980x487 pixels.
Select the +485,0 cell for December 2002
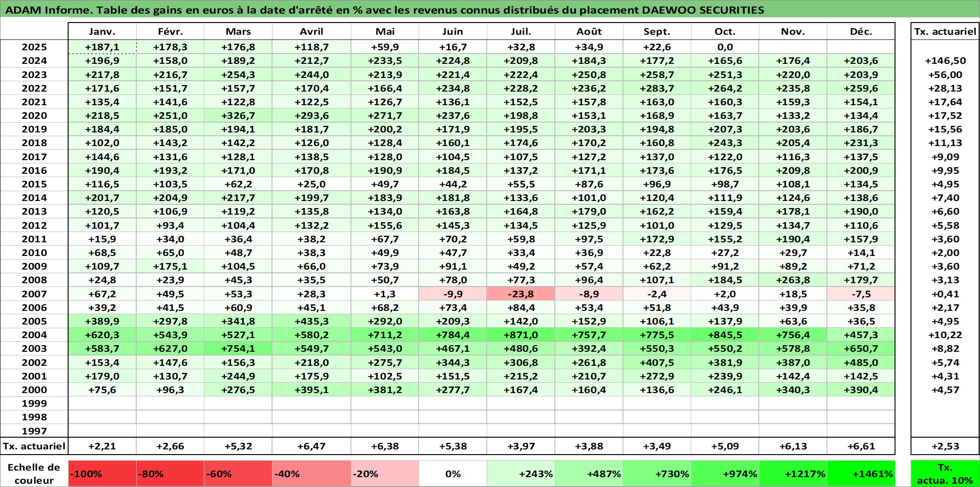pyautogui.click(x=861, y=363)
